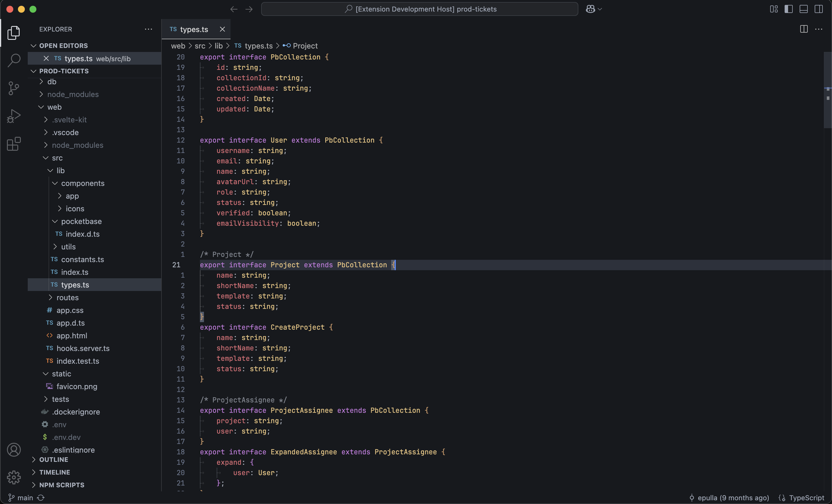Toggle the secondary side bar visibility
The height and width of the screenshot is (504, 832).
click(818, 9)
